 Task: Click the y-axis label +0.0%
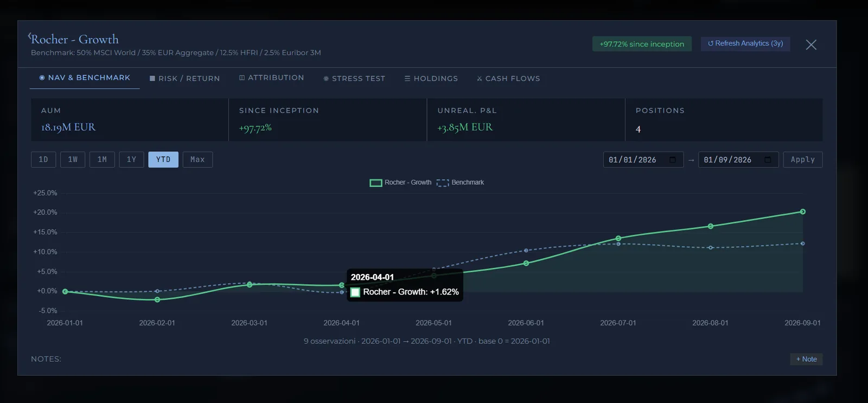47,291
